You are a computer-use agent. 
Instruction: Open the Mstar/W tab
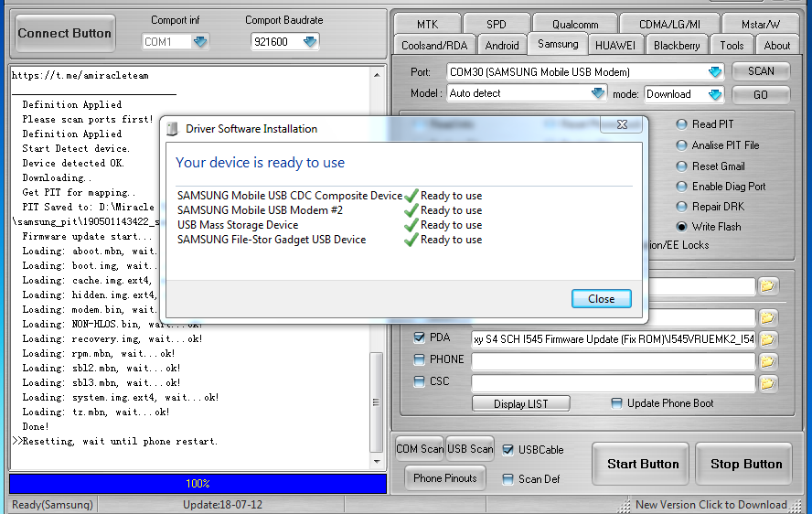click(x=760, y=24)
